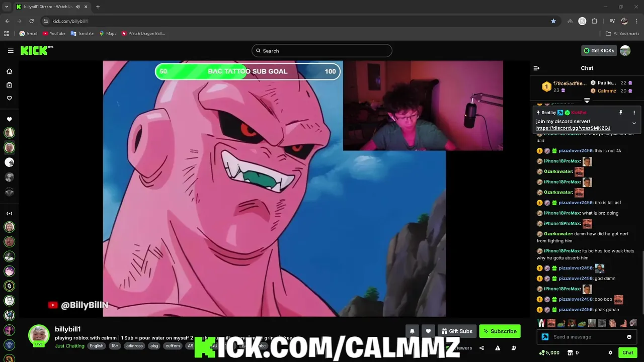Open the Kick sidebar hamburger menu

(x=11, y=51)
